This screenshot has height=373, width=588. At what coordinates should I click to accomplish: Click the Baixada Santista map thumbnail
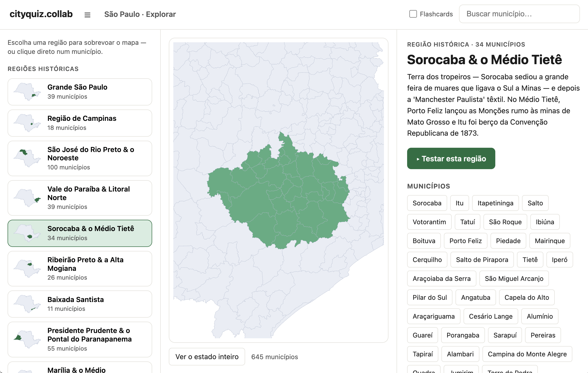27,304
